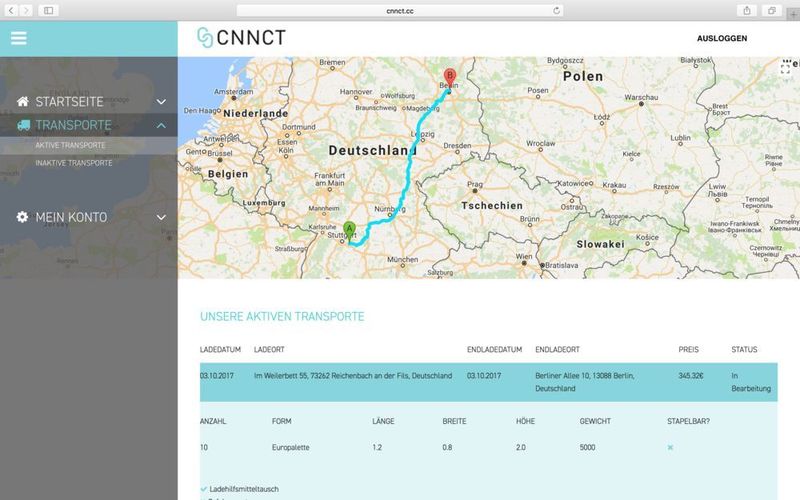Click the 5000 weight value
The width and height of the screenshot is (800, 500).
click(587, 447)
